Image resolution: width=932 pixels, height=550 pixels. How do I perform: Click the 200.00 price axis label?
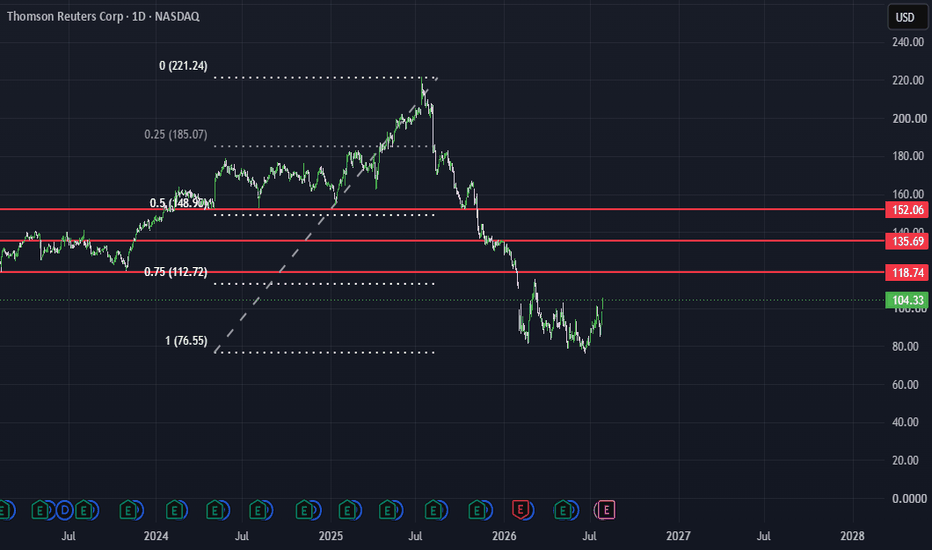909,118
